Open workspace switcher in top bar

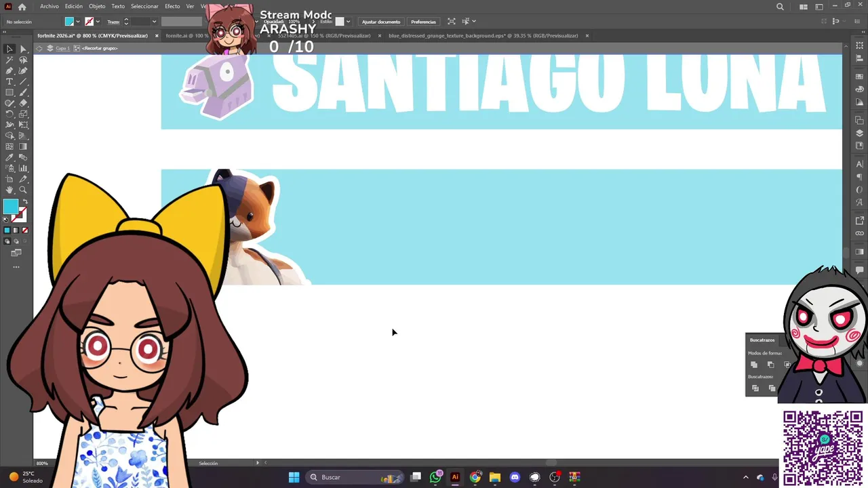(x=819, y=7)
